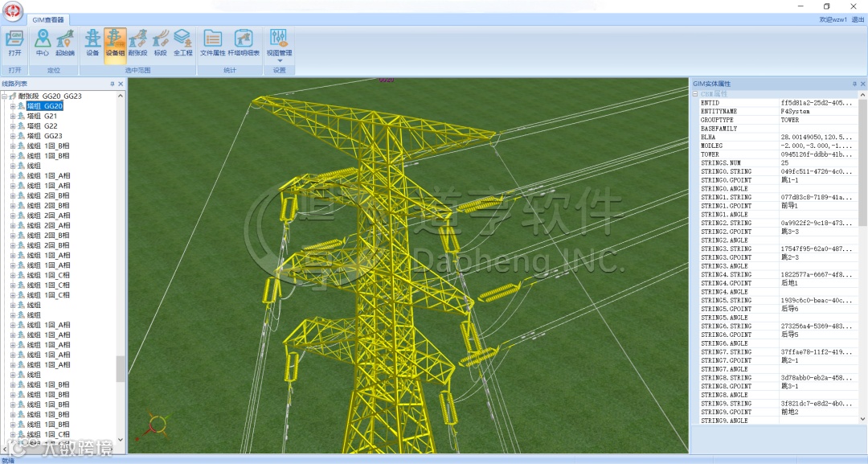Click the GIM实体属性 scrollbar up arrow
The image size is (868, 464).
[x=862, y=95]
